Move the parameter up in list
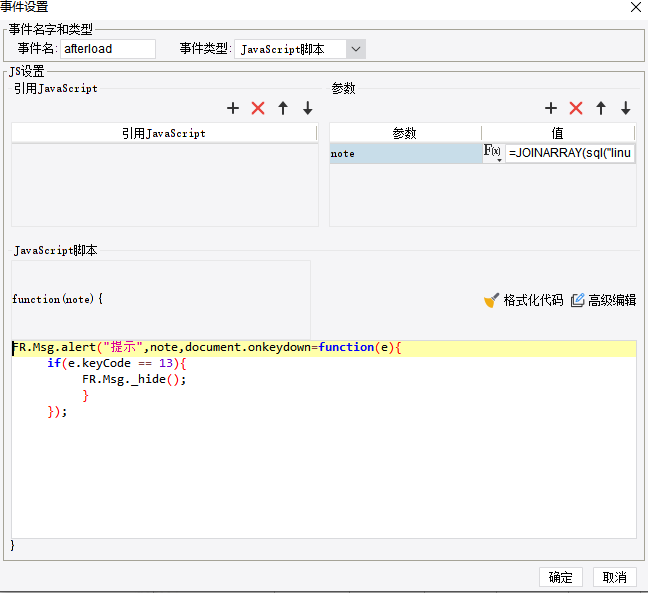The image size is (648, 593). point(601,108)
